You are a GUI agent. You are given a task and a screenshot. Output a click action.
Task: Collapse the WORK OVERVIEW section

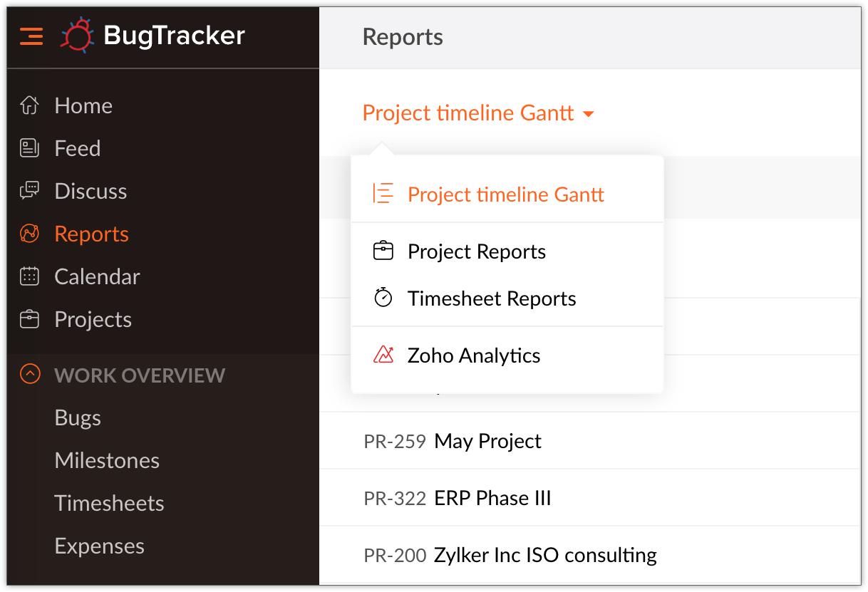tap(29, 375)
